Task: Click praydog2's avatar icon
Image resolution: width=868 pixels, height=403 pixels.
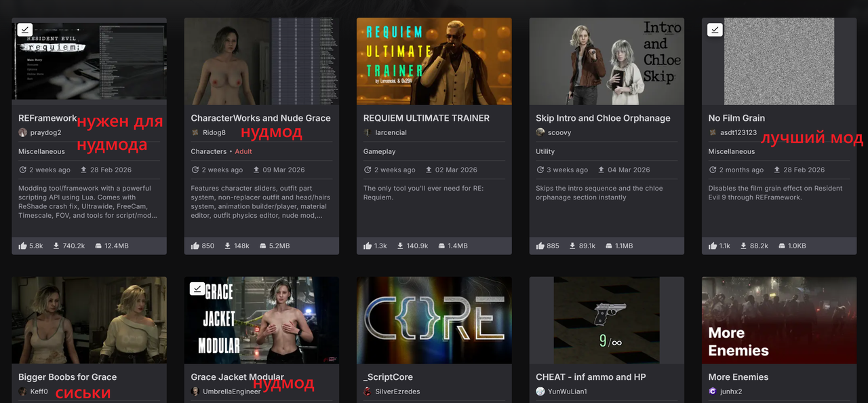Action: (x=22, y=133)
